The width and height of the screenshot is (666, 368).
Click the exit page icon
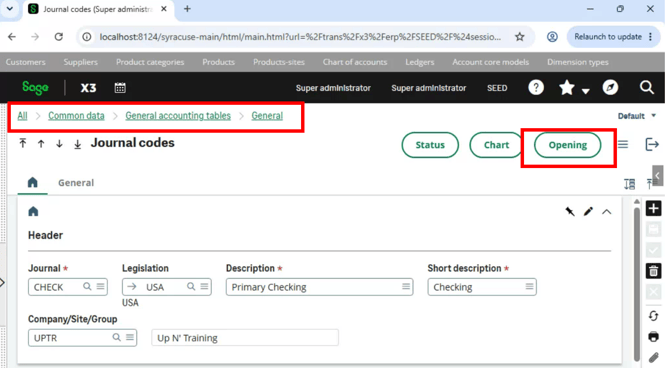(x=652, y=144)
